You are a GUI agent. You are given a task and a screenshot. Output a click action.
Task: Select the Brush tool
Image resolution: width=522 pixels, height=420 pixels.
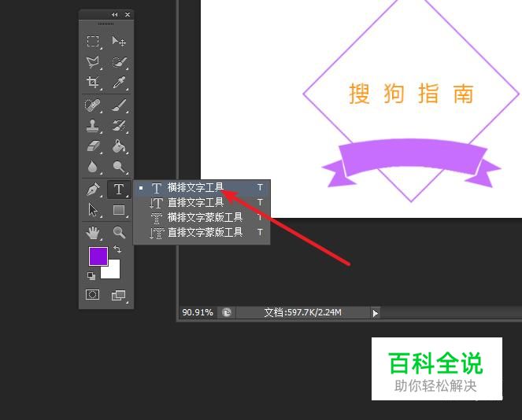(x=119, y=105)
